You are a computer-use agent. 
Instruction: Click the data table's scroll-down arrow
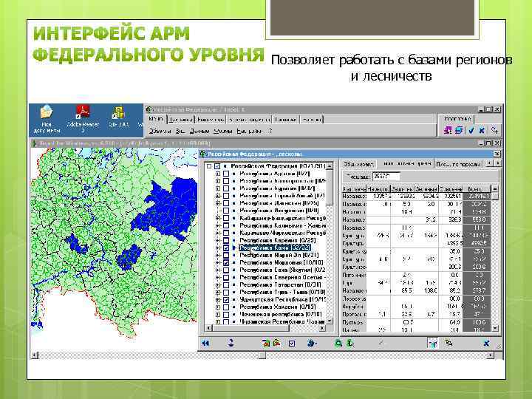[494, 328]
